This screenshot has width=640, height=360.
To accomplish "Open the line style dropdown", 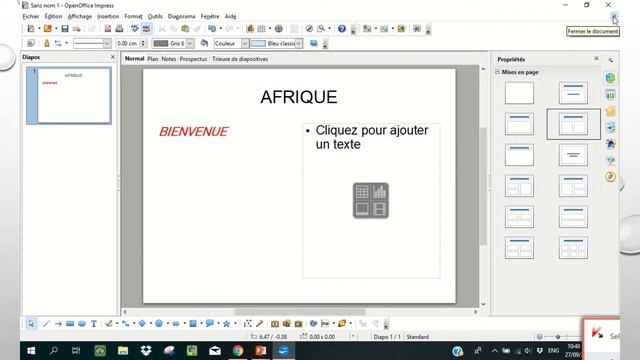I will tap(107, 43).
